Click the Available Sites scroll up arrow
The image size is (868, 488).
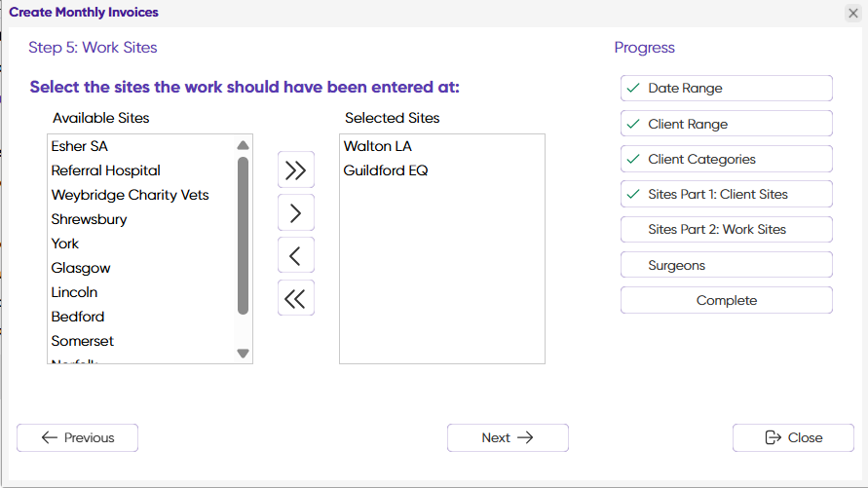coord(243,145)
